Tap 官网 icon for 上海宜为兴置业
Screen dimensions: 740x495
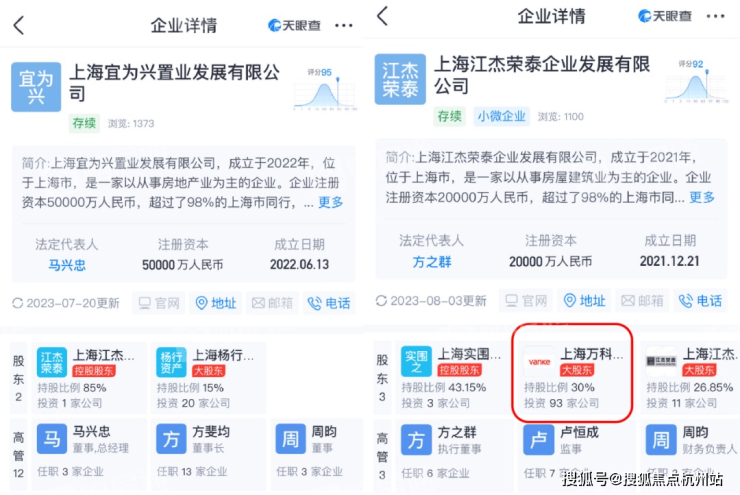[159, 303]
